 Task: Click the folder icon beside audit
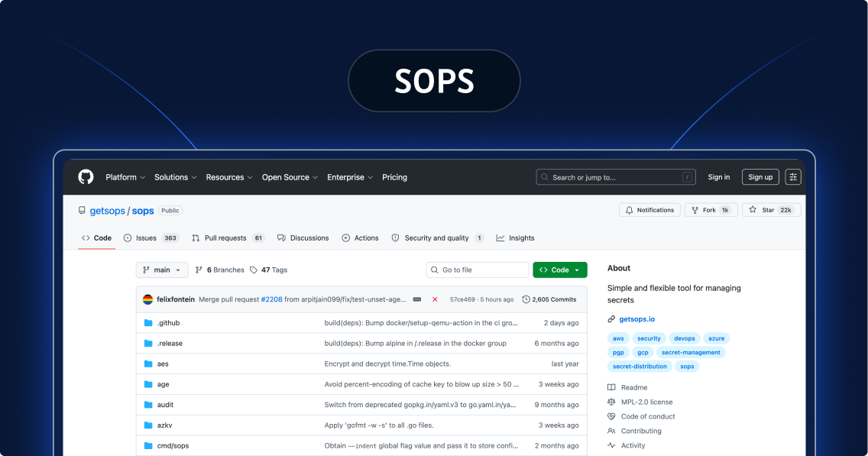coord(148,405)
